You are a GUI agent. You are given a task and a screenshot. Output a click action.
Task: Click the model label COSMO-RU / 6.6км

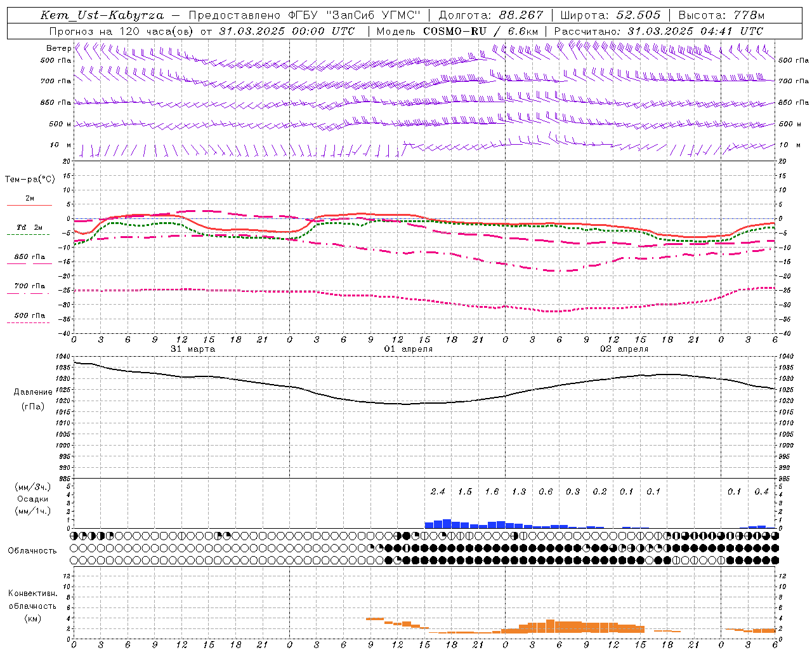click(481, 31)
